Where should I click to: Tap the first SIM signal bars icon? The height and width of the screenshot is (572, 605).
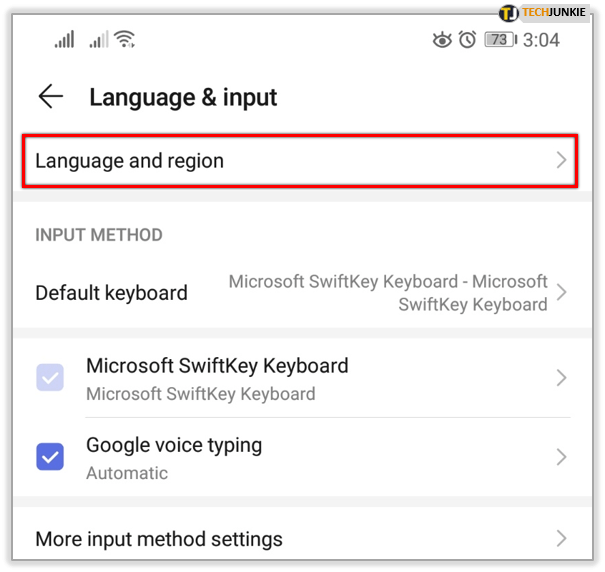click(64, 39)
